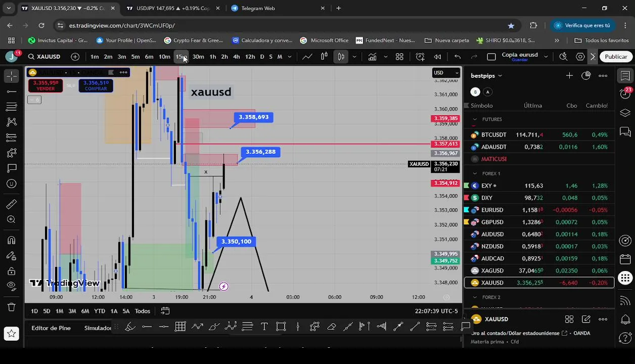Open the USD currency dropdown
Viewport: 635px width, 364px height.
click(x=446, y=73)
